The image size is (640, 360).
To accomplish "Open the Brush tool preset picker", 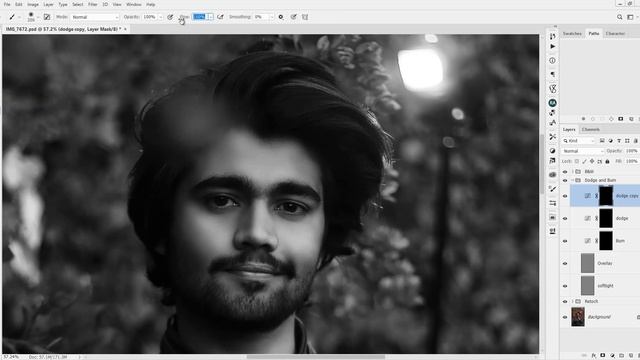I will click(x=13, y=17).
